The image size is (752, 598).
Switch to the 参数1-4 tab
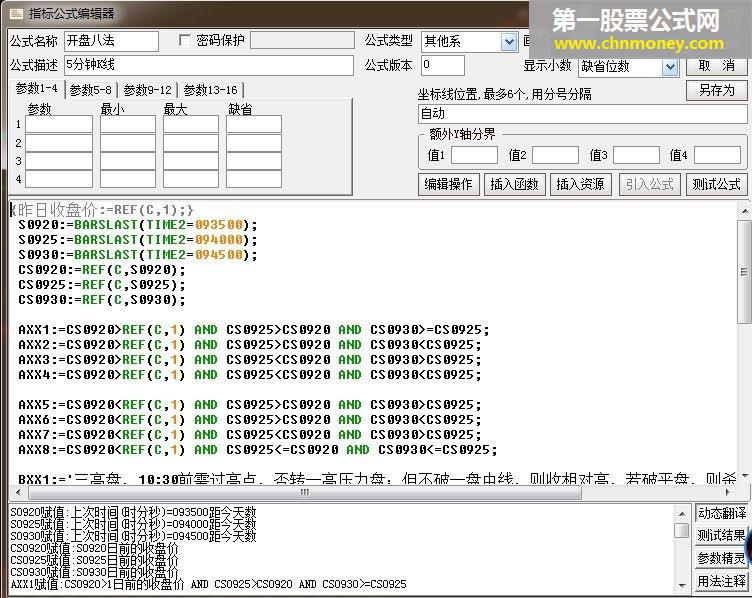click(36, 89)
